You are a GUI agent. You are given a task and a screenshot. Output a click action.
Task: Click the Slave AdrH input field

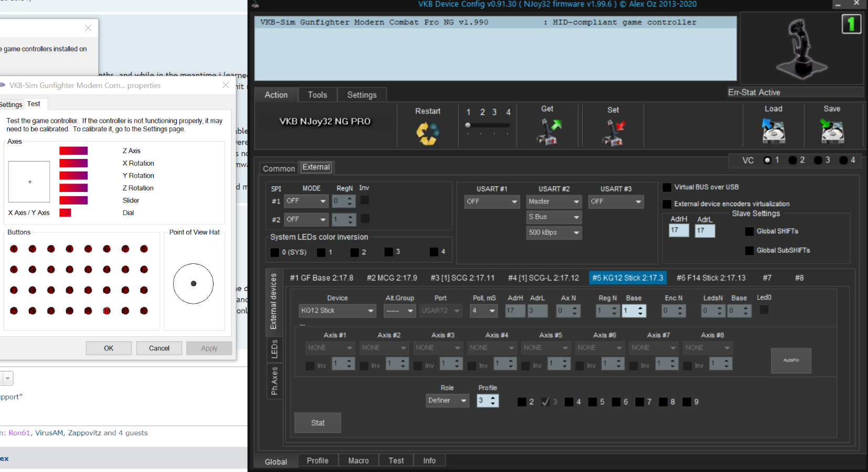pos(679,230)
